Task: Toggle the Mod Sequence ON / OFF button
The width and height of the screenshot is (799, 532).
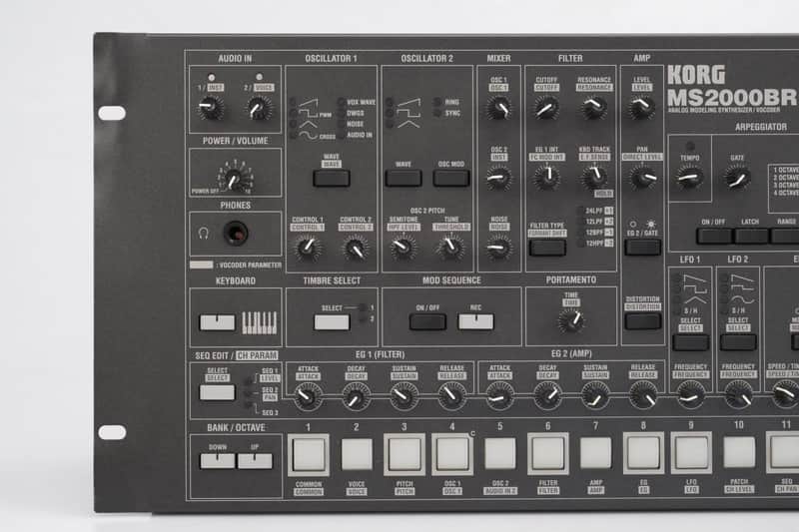Action: click(427, 321)
